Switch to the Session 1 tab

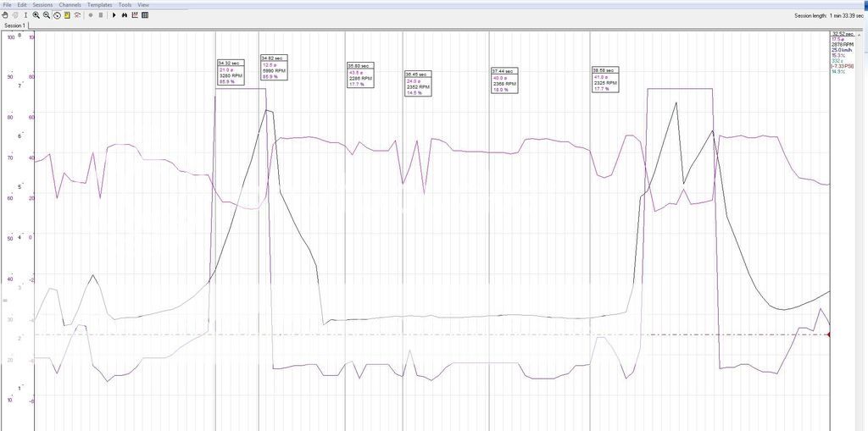[x=15, y=26]
